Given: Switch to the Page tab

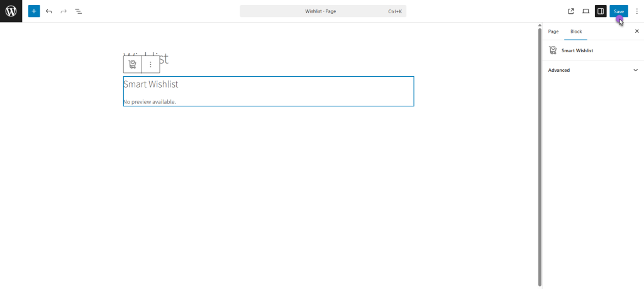Looking at the screenshot, I should point(553,31).
